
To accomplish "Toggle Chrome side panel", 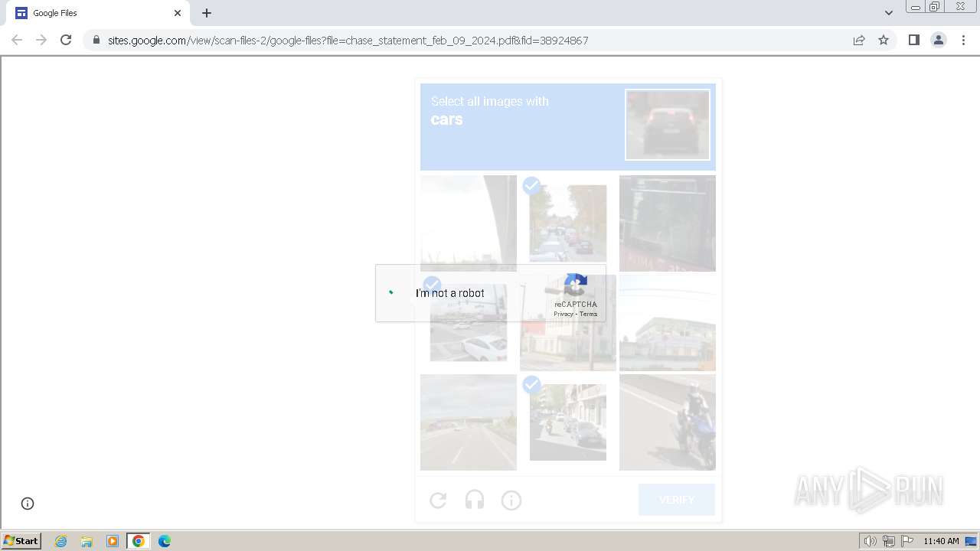I will click(913, 40).
